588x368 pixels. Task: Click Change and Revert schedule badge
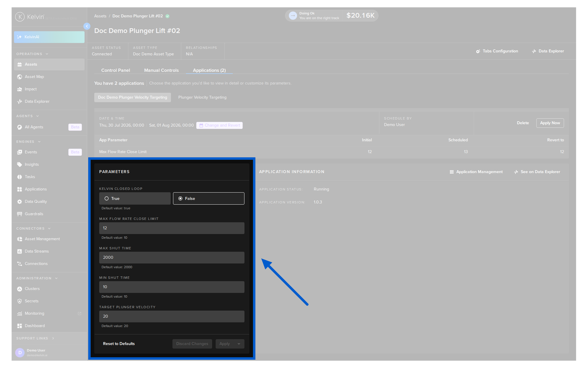[219, 125]
